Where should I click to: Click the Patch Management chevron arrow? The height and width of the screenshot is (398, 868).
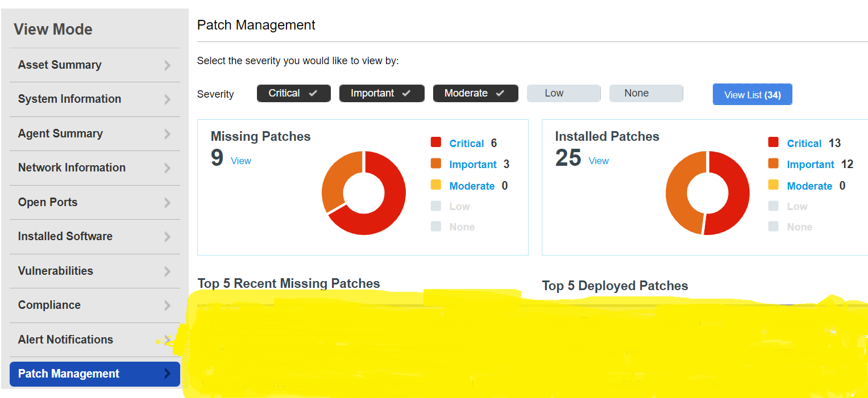[167, 374]
